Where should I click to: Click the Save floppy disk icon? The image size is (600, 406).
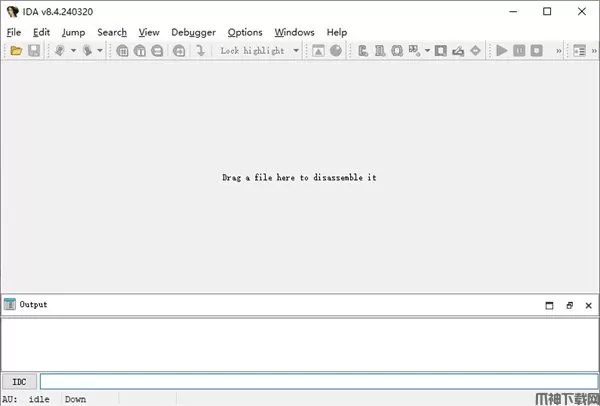click(x=34, y=51)
